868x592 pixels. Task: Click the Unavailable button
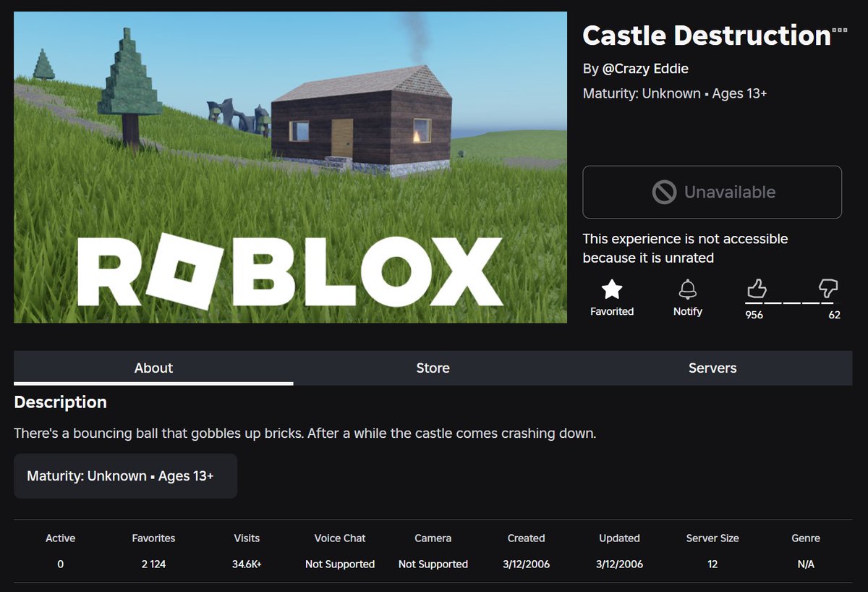[712, 192]
